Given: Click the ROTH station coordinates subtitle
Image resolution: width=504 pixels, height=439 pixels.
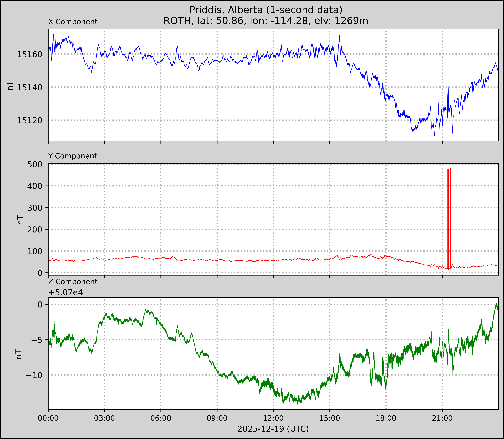Looking at the screenshot, I should coord(266,21).
